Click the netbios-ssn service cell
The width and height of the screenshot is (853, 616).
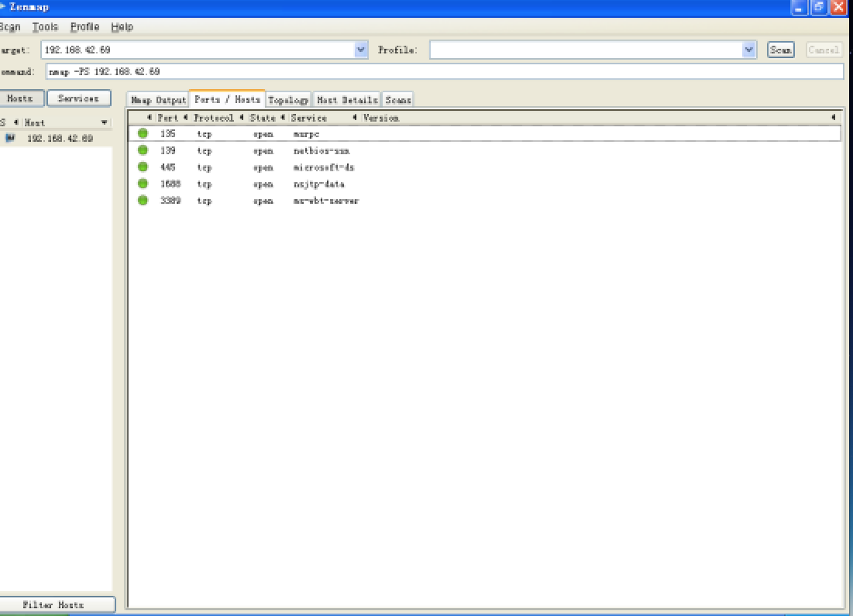coord(322,151)
